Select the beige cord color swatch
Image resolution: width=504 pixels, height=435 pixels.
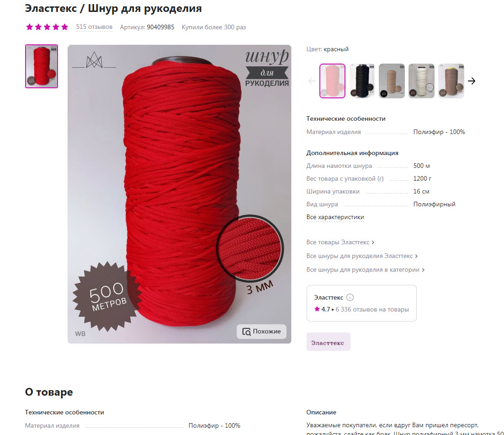[392, 81]
